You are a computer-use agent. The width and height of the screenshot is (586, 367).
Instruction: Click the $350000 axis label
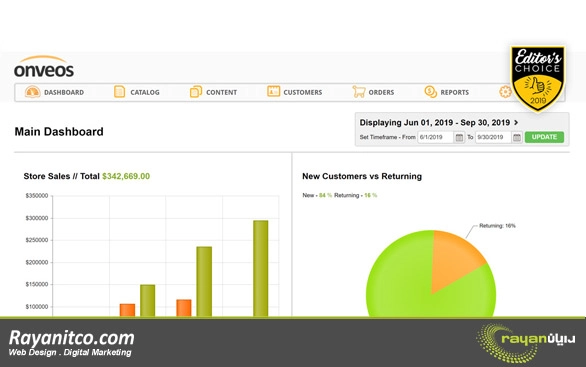37,196
